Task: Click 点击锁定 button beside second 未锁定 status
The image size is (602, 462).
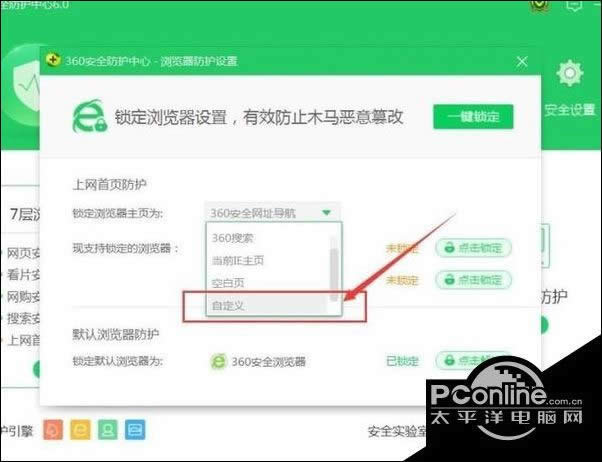Action: point(473,280)
